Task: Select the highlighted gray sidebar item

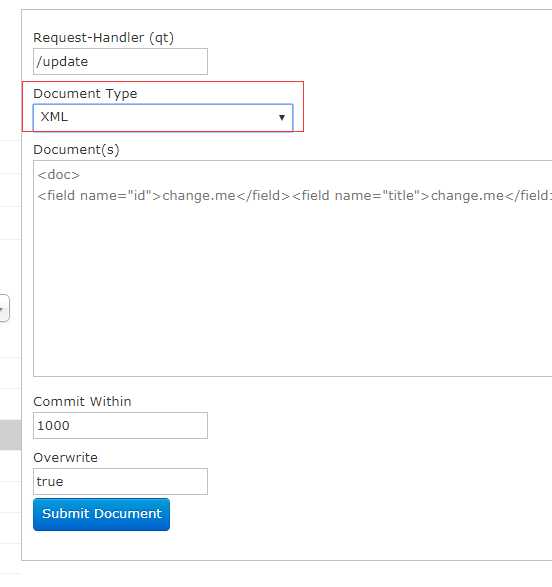Action: click(10, 435)
